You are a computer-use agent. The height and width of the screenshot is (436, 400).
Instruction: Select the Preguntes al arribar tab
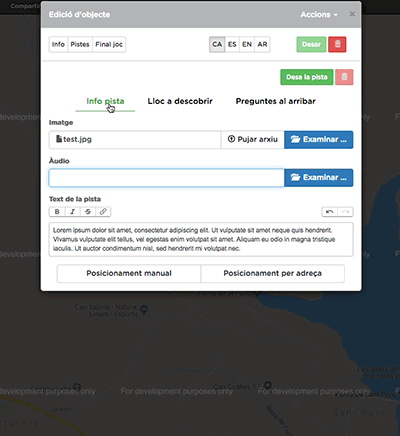(276, 101)
